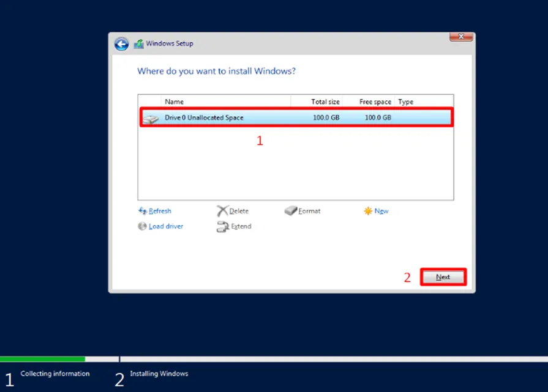The width and height of the screenshot is (548, 392).
Task: Choose the Delete text link
Action: click(239, 211)
